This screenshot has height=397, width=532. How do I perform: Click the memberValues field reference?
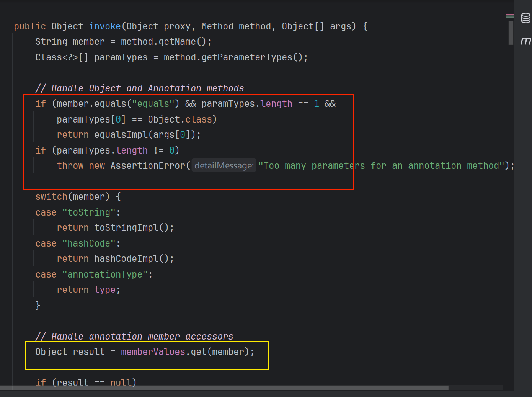(153, 352)
